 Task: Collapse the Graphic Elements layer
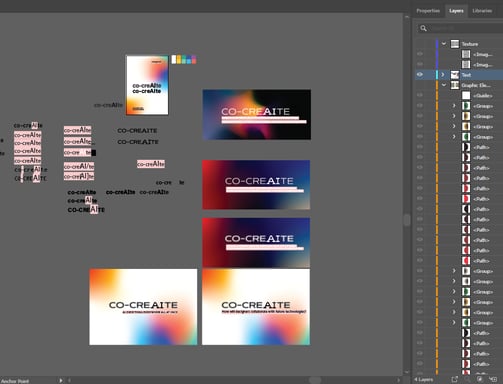[444, 85]
